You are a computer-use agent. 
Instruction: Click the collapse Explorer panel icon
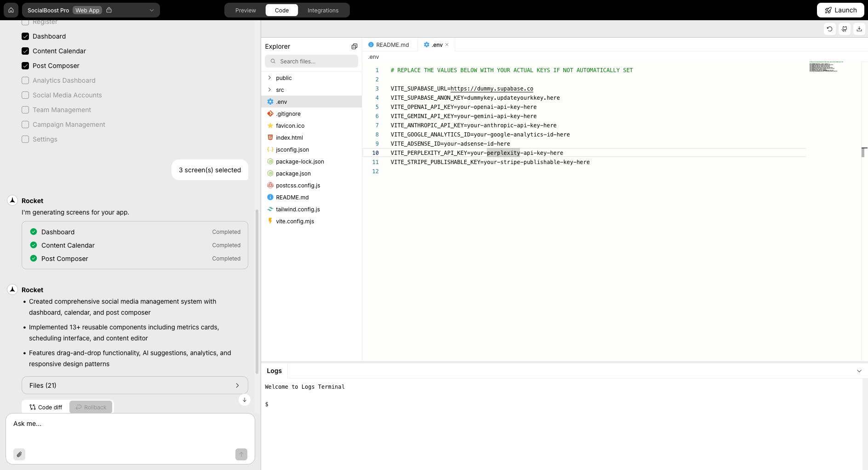pos(354,46)
